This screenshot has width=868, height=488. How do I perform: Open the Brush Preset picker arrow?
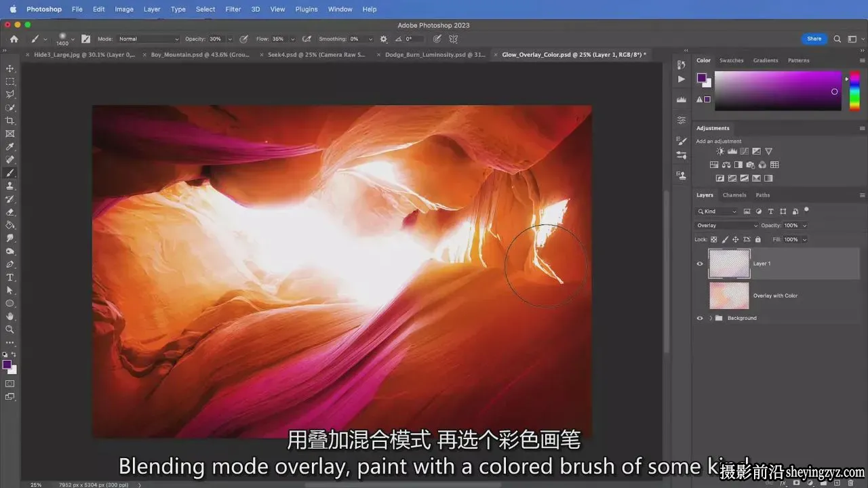click(x=74, y=39)
